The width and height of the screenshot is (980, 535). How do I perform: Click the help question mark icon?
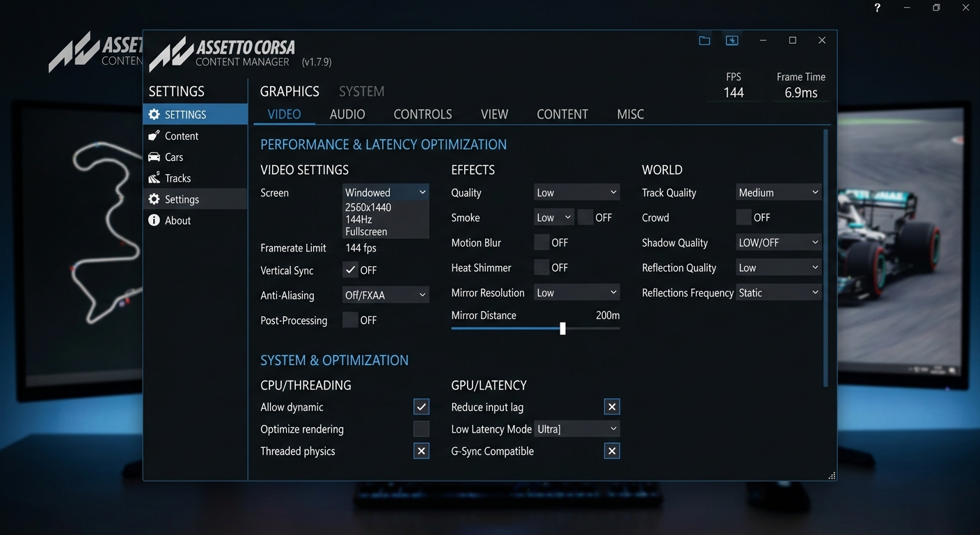click(877, 8)
